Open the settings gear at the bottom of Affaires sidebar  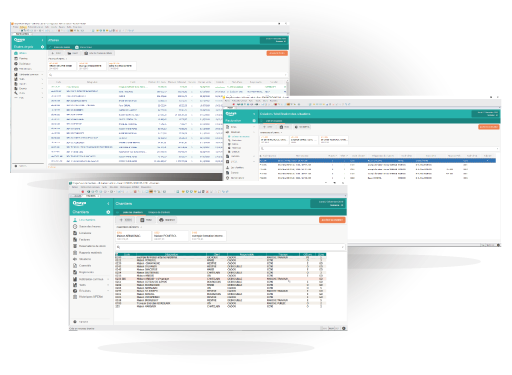(16, 166)
